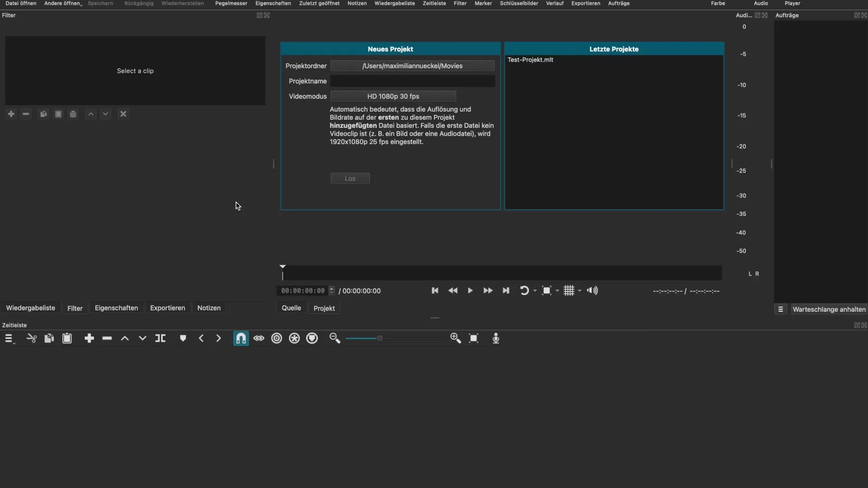Open player volume control
868x488 pixels.
tap(592, 291)
